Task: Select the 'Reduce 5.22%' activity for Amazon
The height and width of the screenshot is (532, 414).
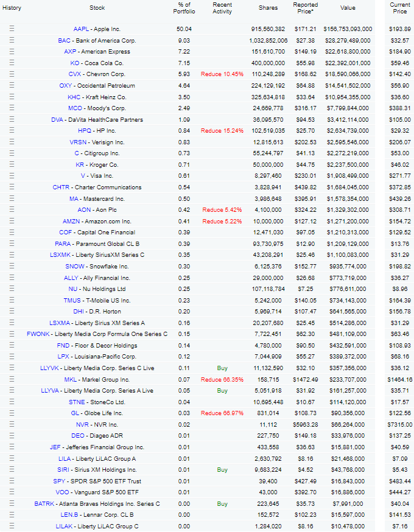Action: [222, 221]
